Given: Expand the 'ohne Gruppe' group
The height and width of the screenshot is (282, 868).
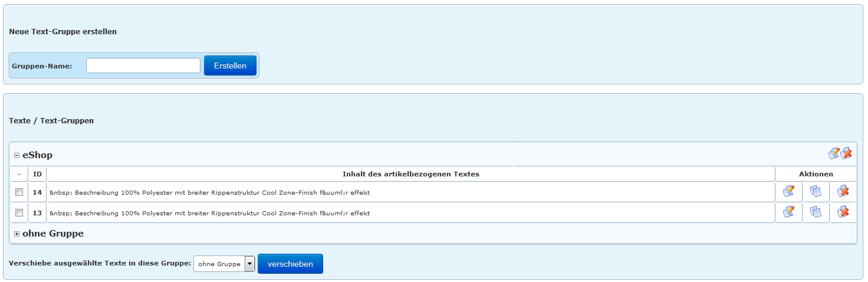Looking at the screenshot, I should 17,234.
